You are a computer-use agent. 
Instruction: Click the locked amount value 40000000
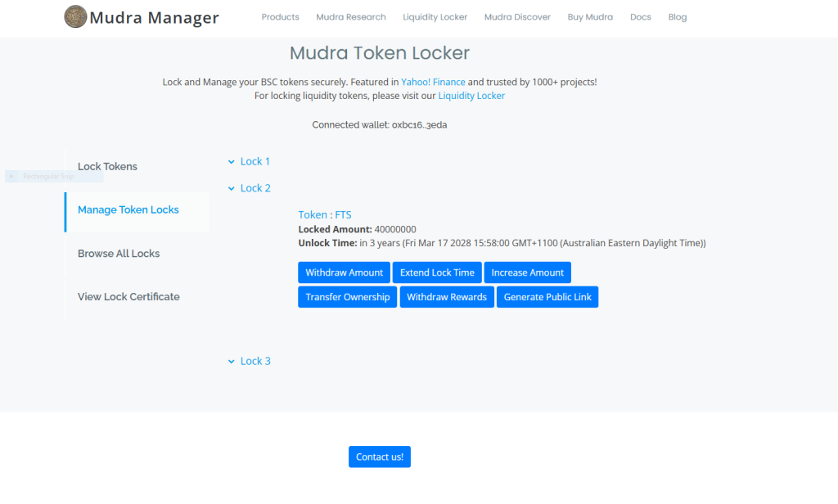pyautogui.click(x=395, y=230)
